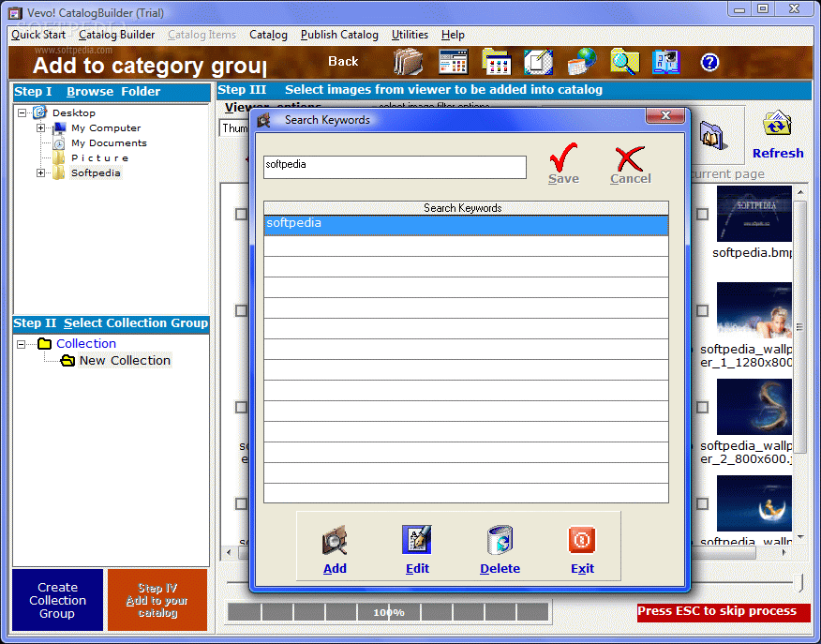Open the catalog window icon in the toolbar
Screen dimensions: 821x644
tap(453, 62)
